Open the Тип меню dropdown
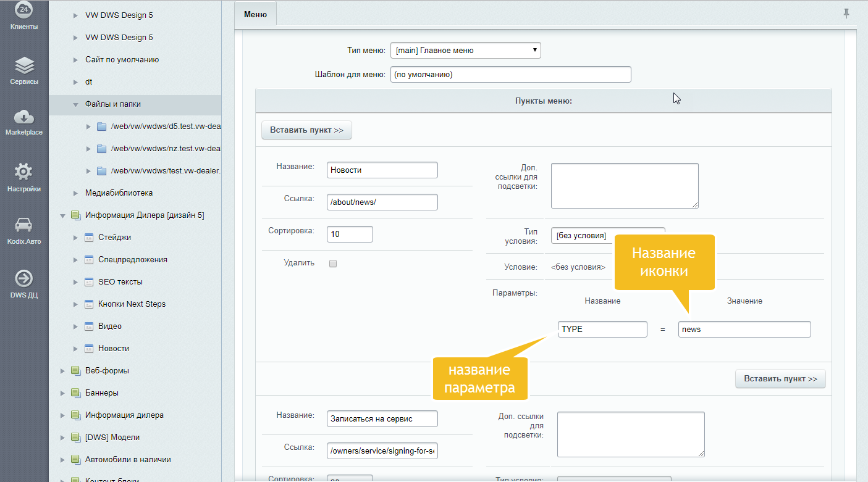868x482 pixels. [x=466, y=51]
